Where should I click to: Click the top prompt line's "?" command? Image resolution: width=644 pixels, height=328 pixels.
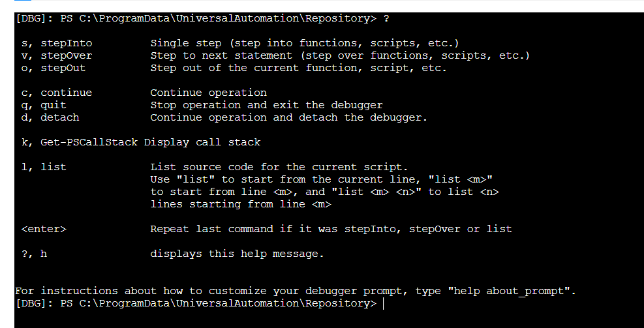click(386, 18)
